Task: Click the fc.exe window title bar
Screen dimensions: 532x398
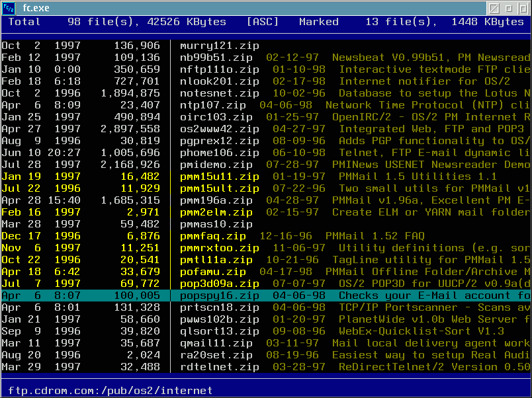Action: tap(251, 8)
